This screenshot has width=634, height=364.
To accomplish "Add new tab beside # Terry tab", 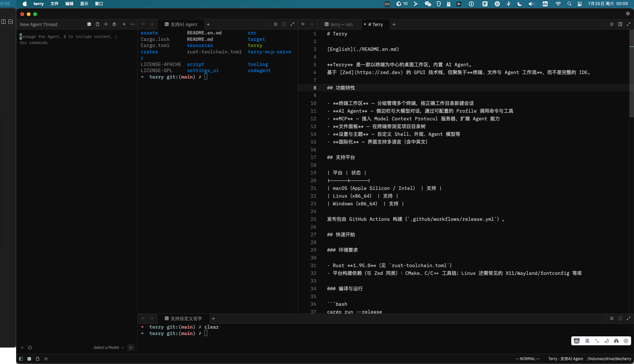I will pos(394,24).
